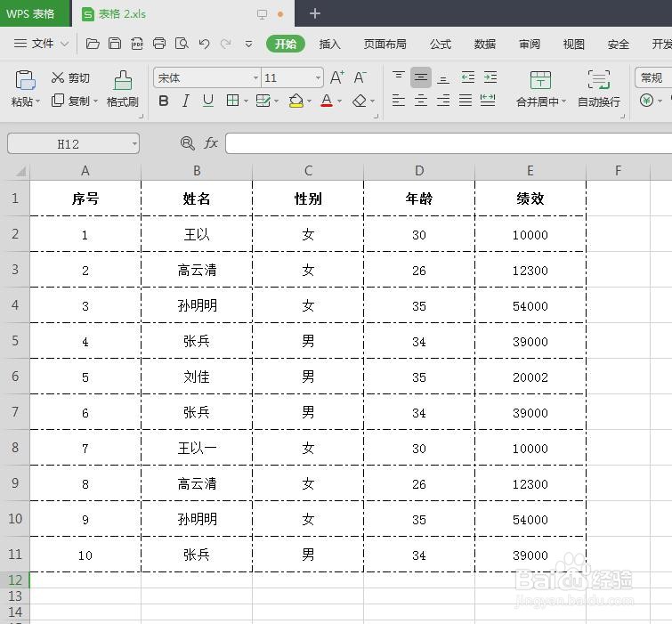Switch to the 视图 tab
This screenshot has height=624, width=672.
574,44
